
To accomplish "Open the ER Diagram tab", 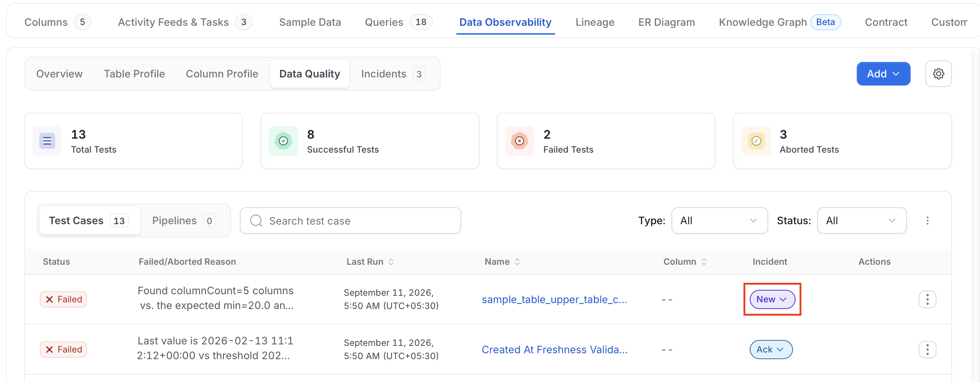I will click(x=666, y=22).
